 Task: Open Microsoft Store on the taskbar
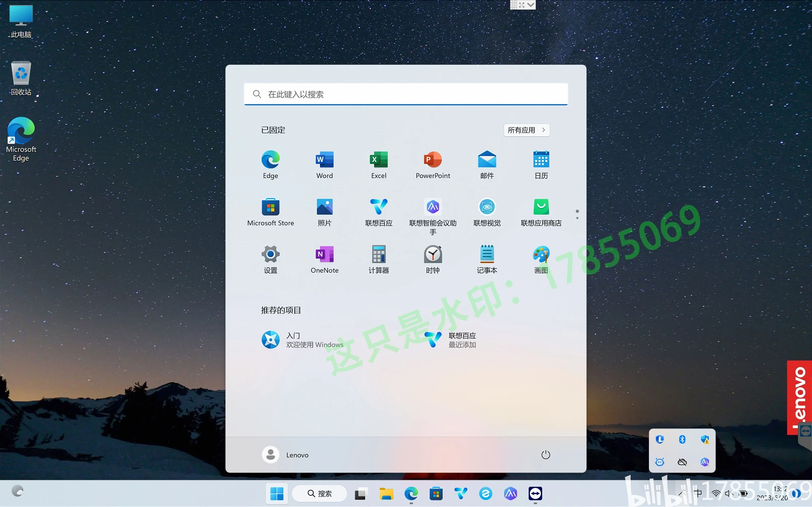click(436, 494)
